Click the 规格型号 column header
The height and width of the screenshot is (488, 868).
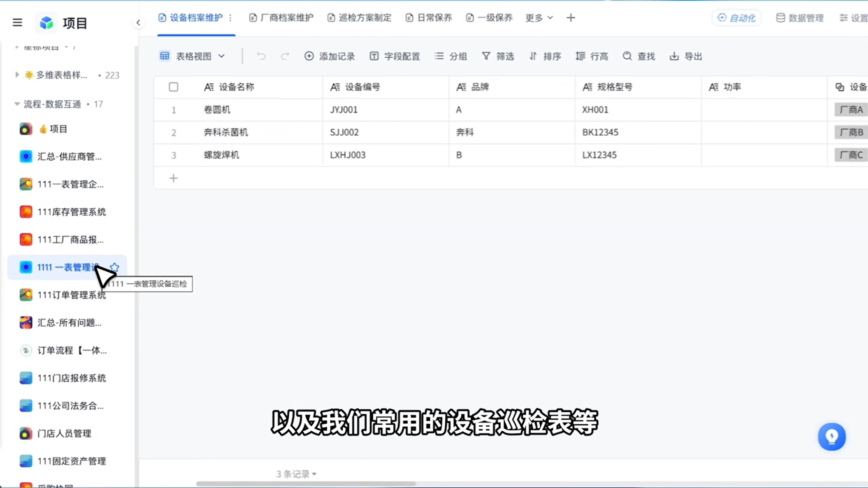[x=638, y=87]
